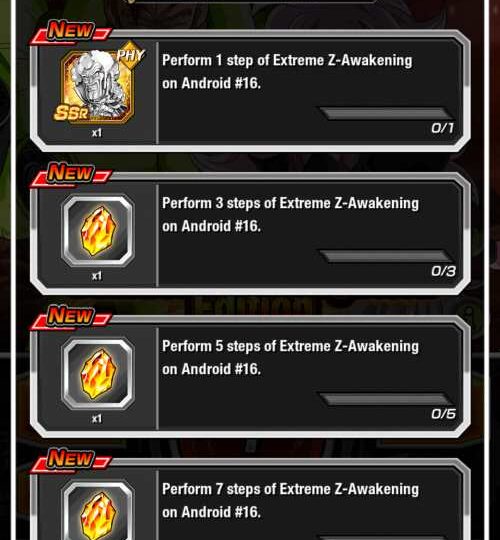
Task: Tap the x1 quantity under the 5 steps crystal
Action: point(97,418)
